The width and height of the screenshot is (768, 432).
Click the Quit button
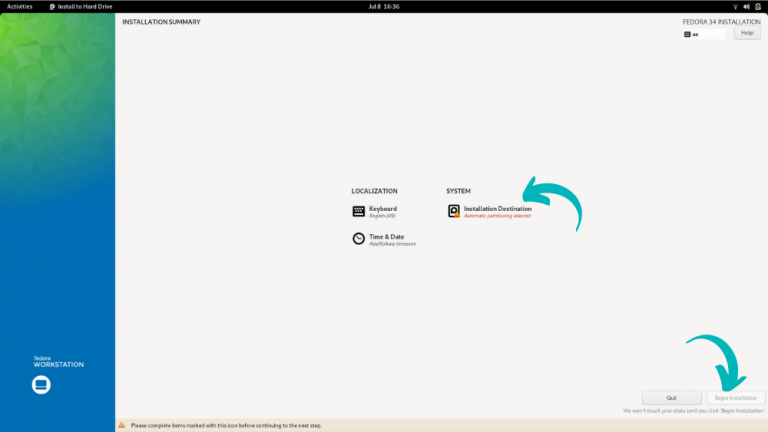tap(672, 398)
